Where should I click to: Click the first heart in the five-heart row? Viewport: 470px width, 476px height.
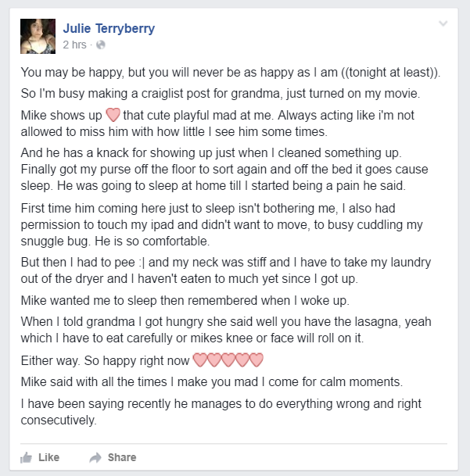coord(199,360)
